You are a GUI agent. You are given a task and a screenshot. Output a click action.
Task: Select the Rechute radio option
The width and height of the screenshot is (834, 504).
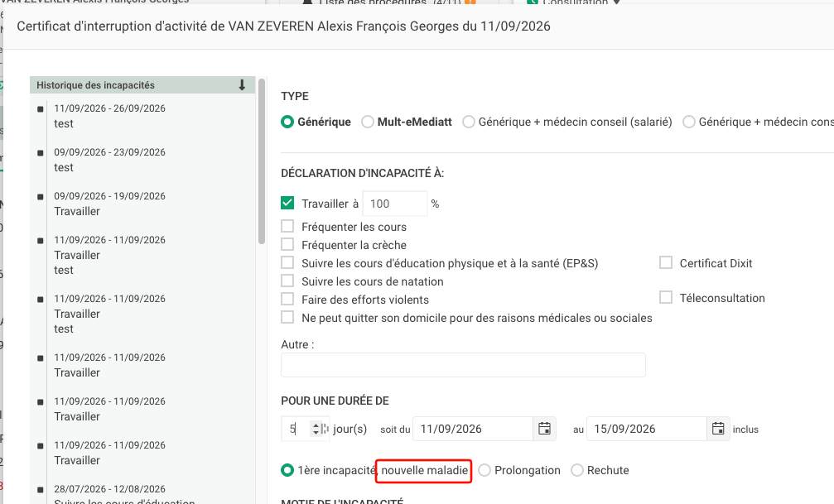(577, 470)
